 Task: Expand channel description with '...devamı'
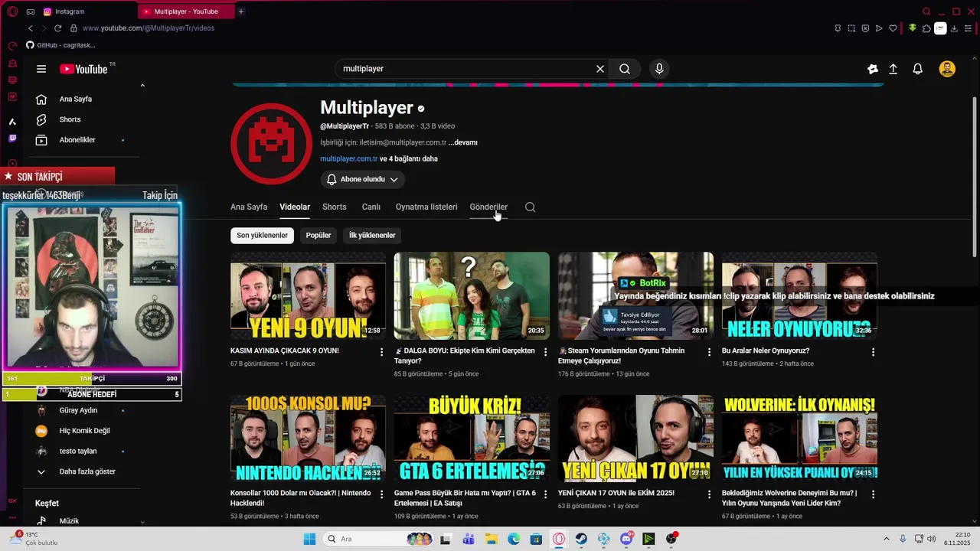463,142
